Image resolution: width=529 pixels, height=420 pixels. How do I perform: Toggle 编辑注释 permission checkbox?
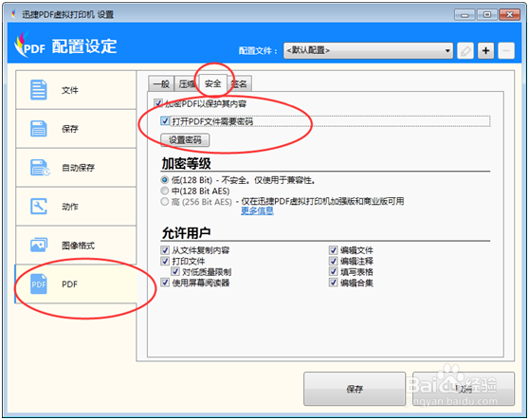click(333, 261)
